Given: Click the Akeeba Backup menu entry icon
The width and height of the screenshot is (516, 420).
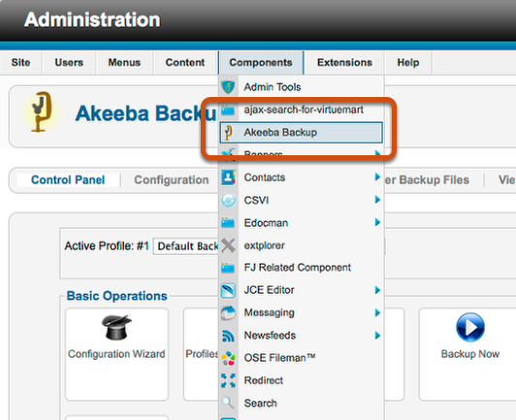Looking at the screenshot, I should [228, 133].
